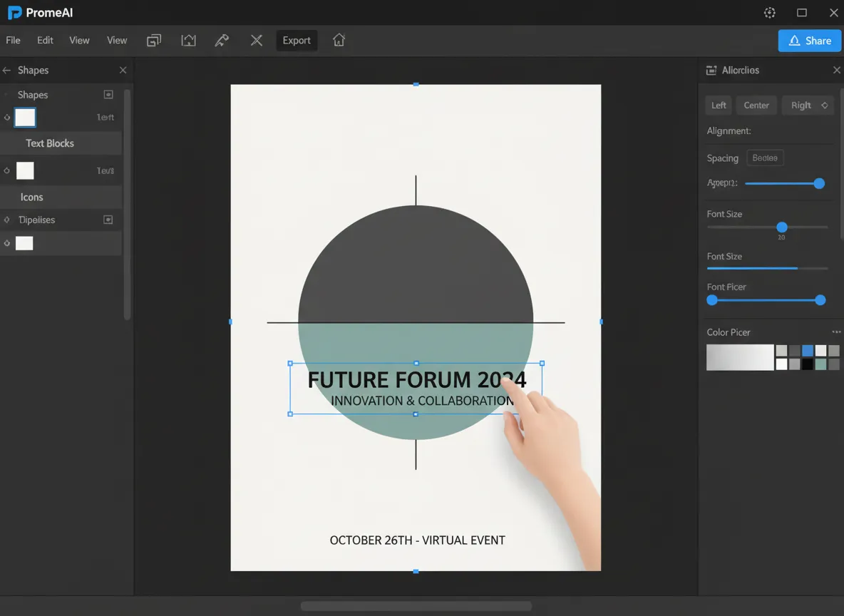Screen dimensions: 844x616
Task: Click the Export button
Action: click(x=297, y=41)
